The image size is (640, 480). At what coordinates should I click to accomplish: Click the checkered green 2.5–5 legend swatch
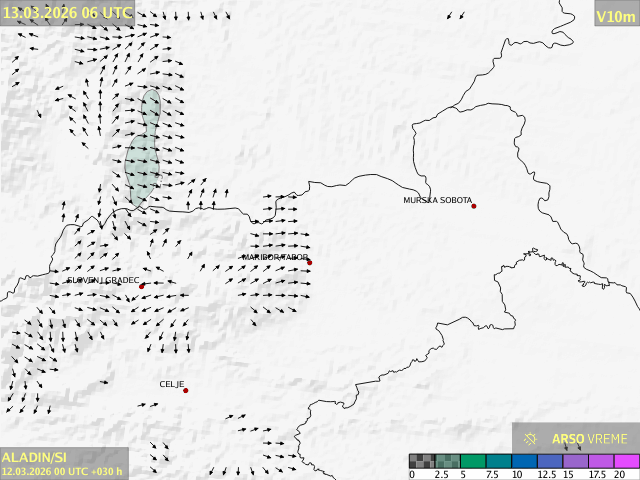448,462
